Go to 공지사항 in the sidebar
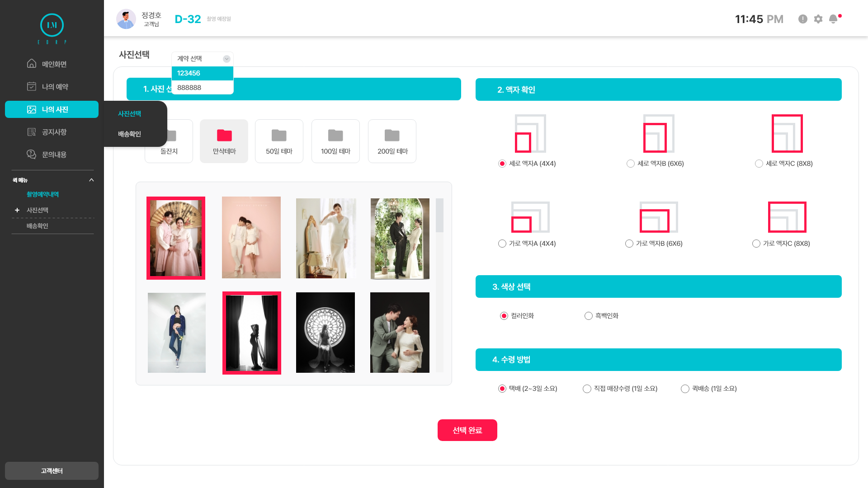Screen dimensions: 868x488 [x=54, y=132]
